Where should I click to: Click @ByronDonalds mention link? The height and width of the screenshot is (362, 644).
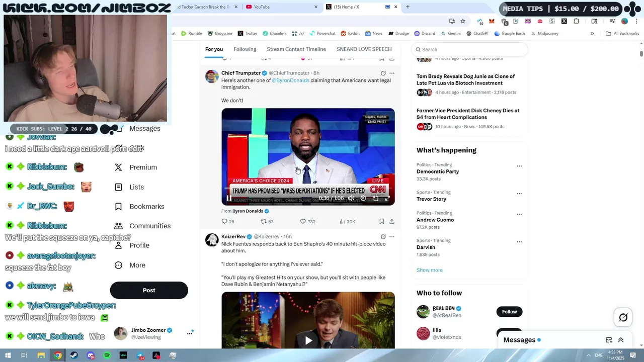(x=291, y=80)
